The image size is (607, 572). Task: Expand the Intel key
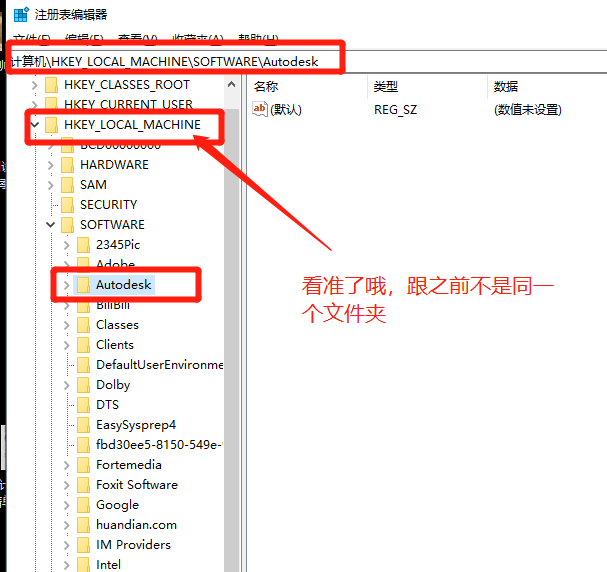(x=67, y=565)
